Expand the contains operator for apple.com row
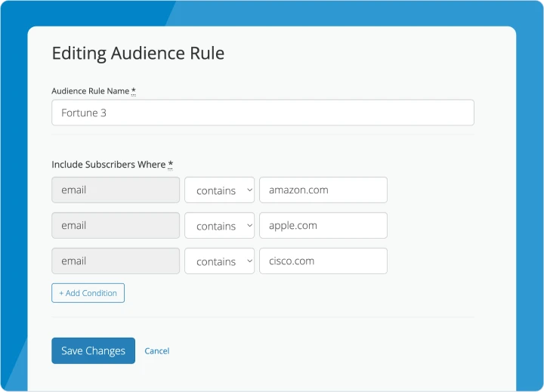Viewport: 544px width, 392px height. 219,226
